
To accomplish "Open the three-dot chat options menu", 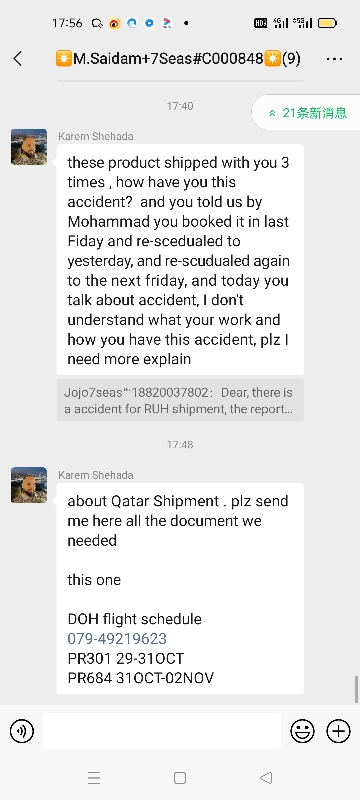I will [334, 59].
